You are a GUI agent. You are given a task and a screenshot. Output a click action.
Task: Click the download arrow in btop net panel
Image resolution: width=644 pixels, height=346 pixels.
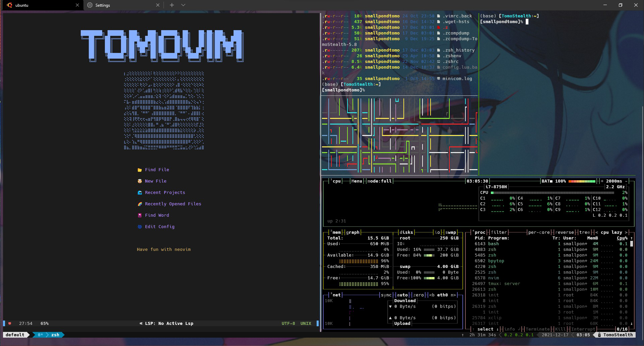coord(390,306)
